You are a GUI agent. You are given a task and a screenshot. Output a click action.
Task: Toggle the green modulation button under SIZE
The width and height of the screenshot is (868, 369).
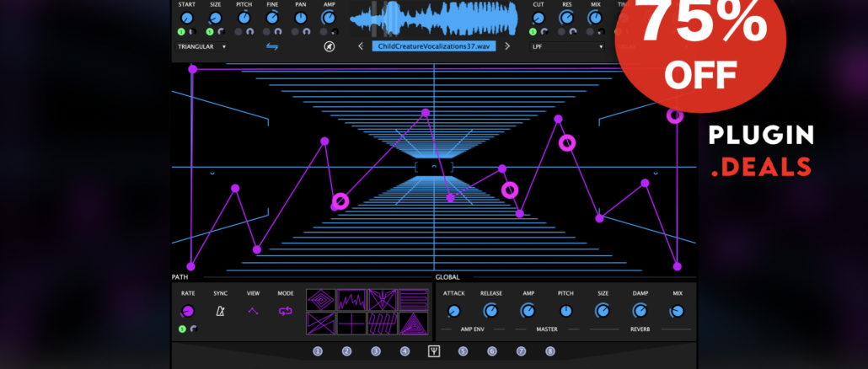210,32
